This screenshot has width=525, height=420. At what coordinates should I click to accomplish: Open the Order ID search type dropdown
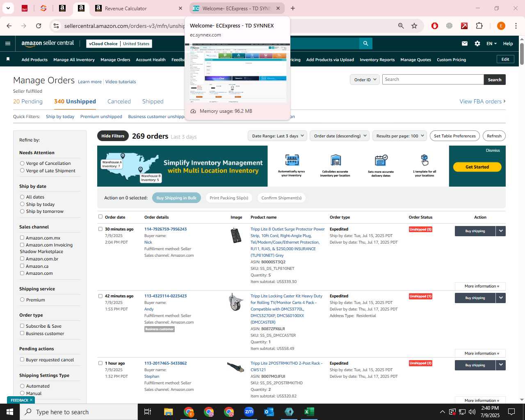click(x=365, y=80)
